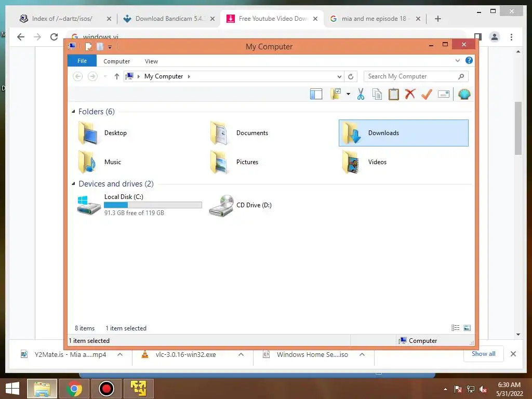532x399 pixels.
Task: Switch to mia and me episode 18 tab
Action: pos(375,19)
